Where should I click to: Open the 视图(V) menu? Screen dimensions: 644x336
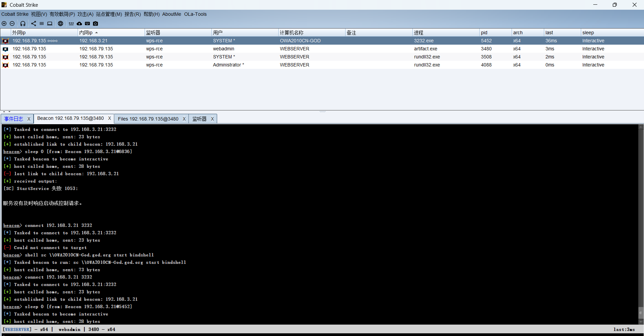(x=39, y=14)
